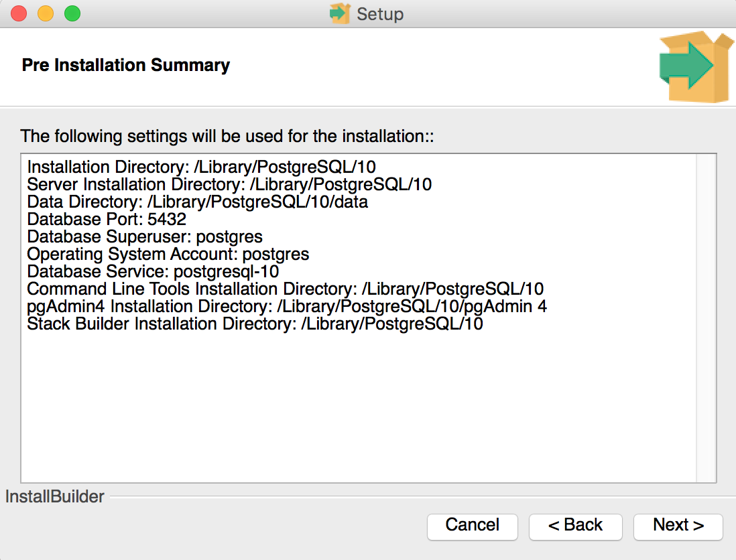Cancel the PostgreSQL setup
Screen dimensions: 736x560
pos(472,526)
